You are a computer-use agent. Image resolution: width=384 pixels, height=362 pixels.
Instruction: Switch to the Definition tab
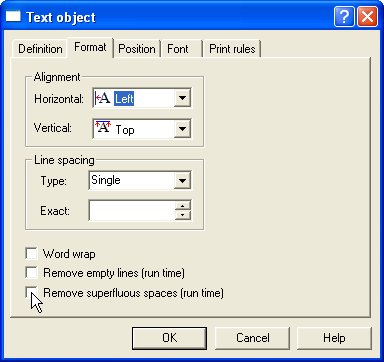(x=40, y=49)
